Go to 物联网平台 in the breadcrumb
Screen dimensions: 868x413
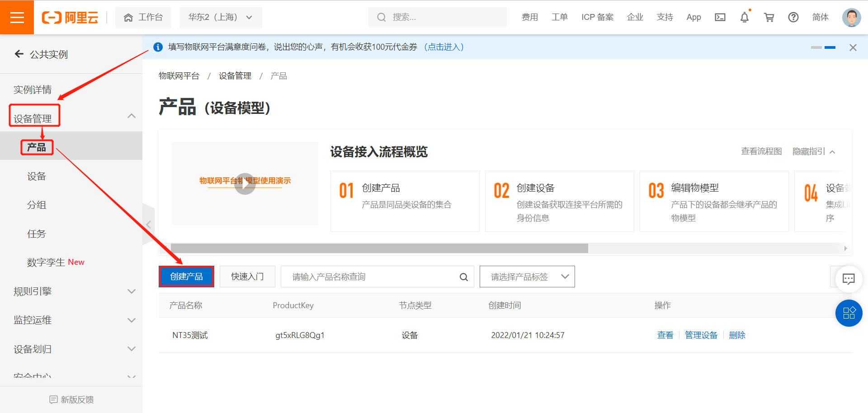click(x=179, y=76)
